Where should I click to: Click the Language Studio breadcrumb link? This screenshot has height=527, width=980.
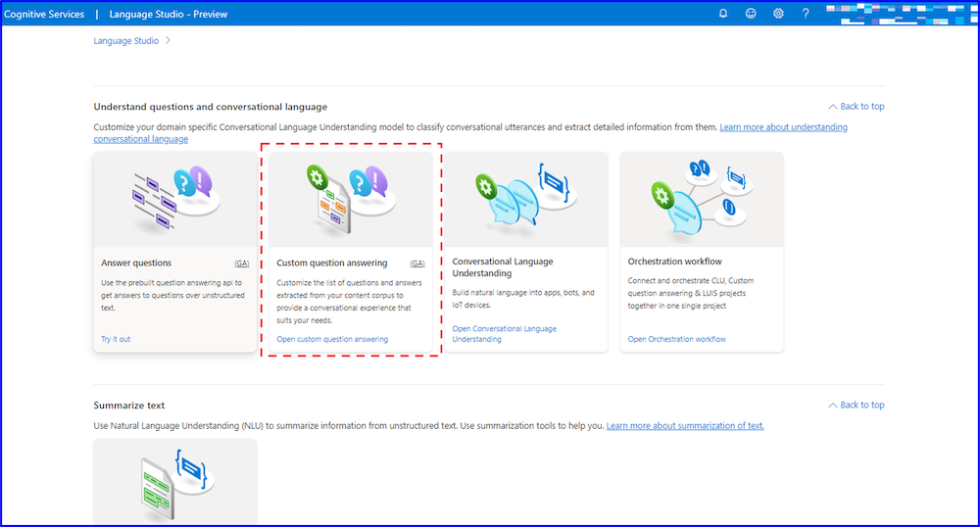[x=126, y=40]
